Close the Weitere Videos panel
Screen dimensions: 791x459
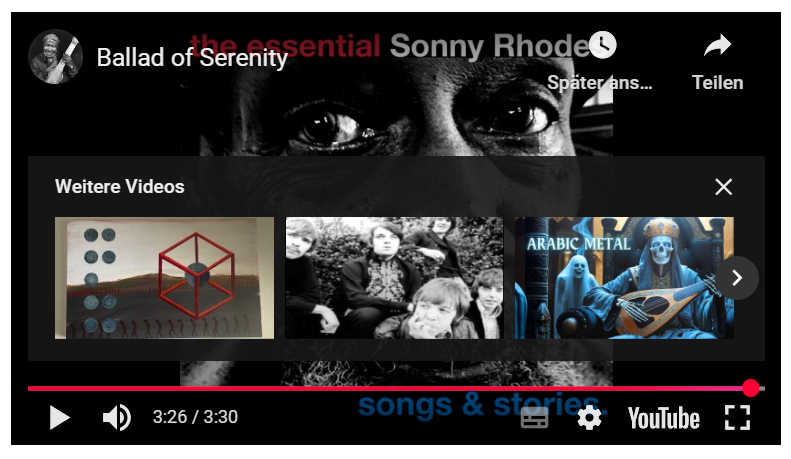(x=723, y=187)
